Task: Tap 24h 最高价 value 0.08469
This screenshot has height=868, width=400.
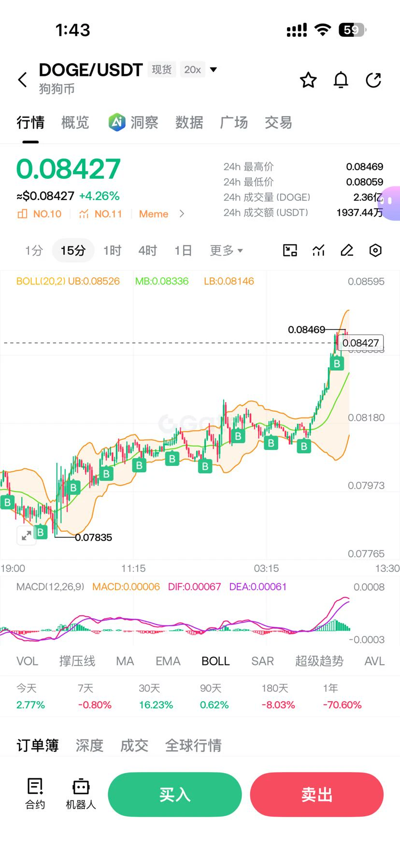Action: coord(365,167)
